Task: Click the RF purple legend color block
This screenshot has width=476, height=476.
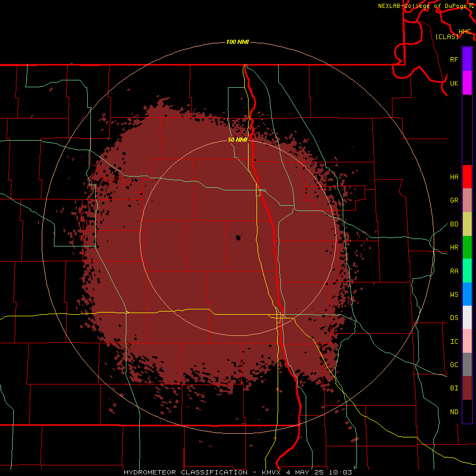Action: click(x=467, y=59)
